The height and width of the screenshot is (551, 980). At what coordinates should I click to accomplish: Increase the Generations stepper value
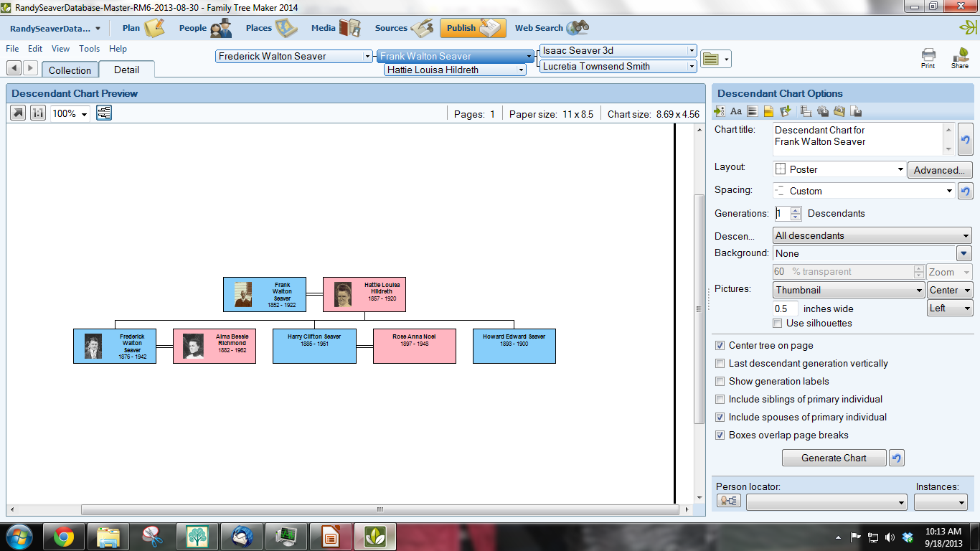tap(796, 209)
